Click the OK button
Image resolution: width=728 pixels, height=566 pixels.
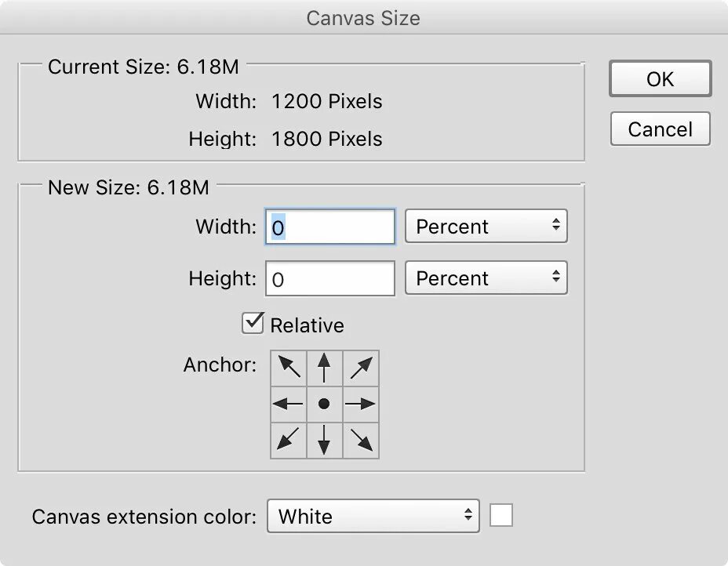pyautogui.click(x=660, y=79)
